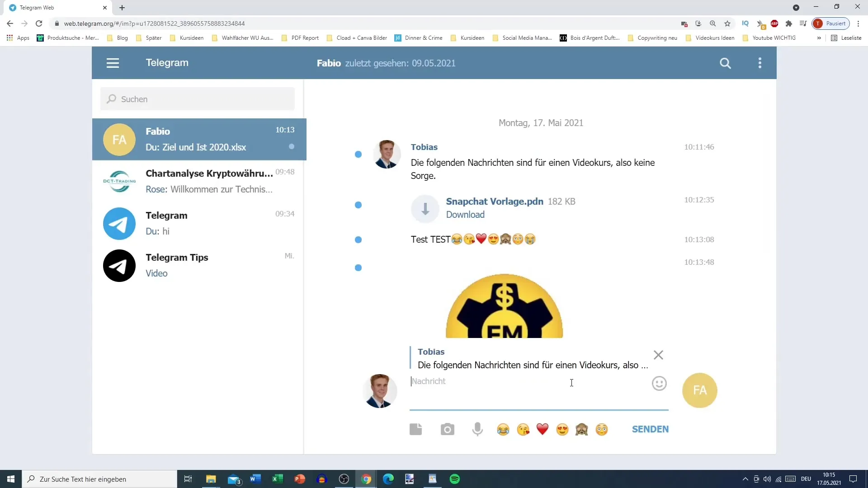Open the Blog bookmark folder

click(118, 38)
